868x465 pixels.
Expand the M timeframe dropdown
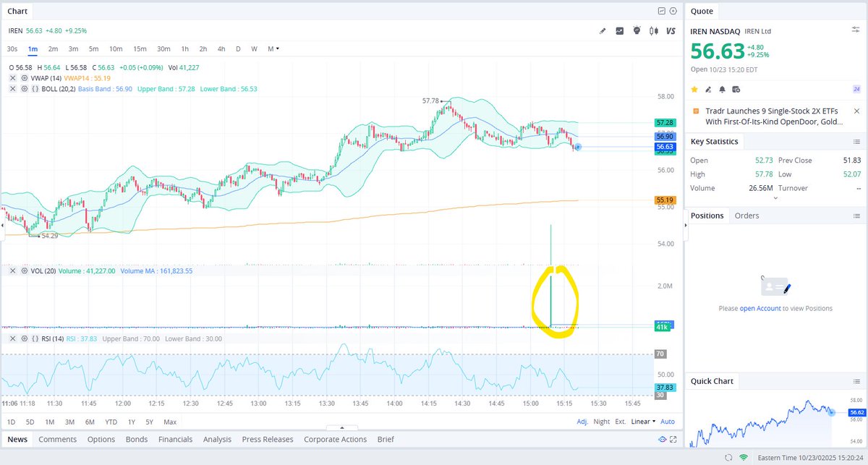click(x=273, y=48)
